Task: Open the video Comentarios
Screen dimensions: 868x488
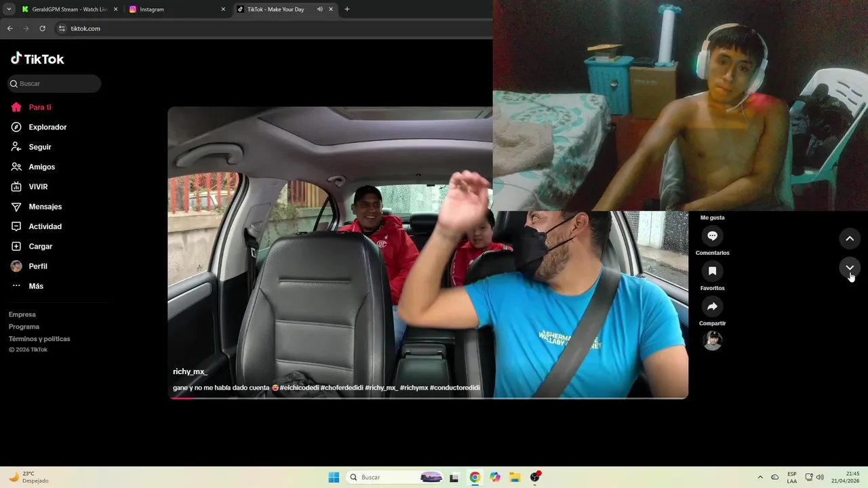Action: pyautogui.click(x=712, y=236)
